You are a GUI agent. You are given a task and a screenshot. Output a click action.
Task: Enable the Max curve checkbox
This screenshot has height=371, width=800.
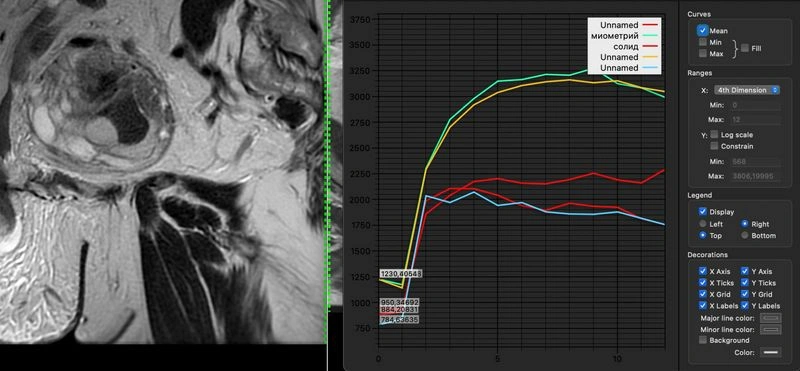coord(703,53)
